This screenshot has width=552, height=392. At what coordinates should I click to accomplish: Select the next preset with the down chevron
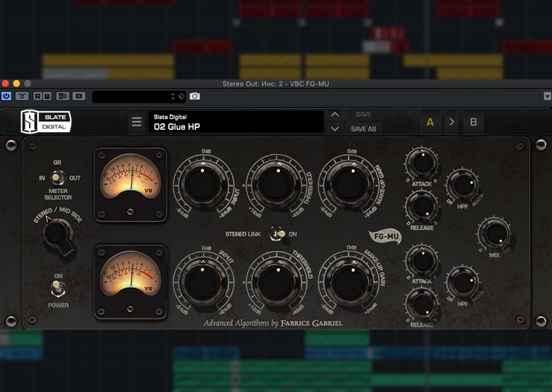tap(335, 129)
